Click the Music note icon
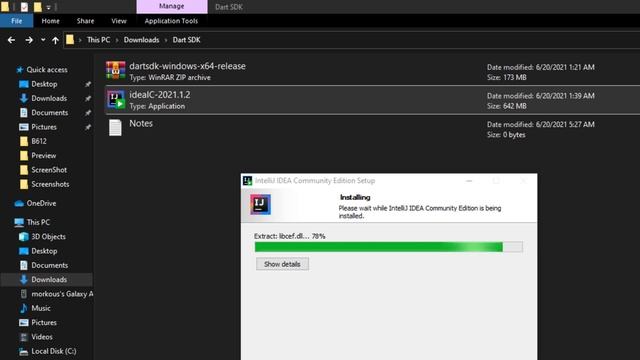The image size is (640, 360). pos(24,308)
